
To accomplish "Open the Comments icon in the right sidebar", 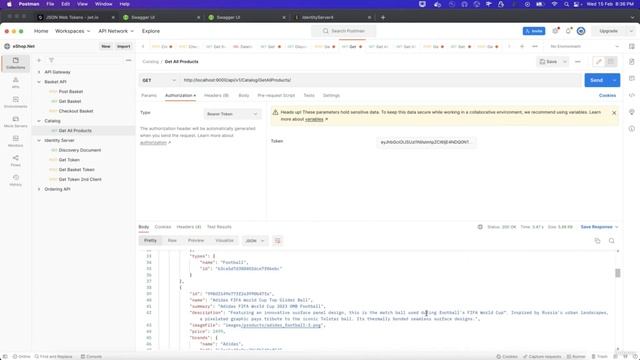I will 632,78.
